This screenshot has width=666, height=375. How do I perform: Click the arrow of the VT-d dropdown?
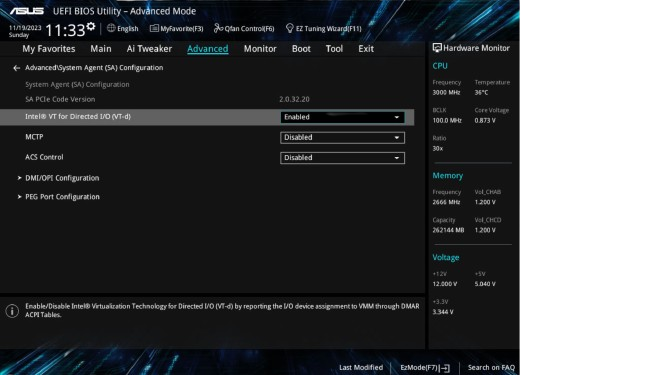397,117
